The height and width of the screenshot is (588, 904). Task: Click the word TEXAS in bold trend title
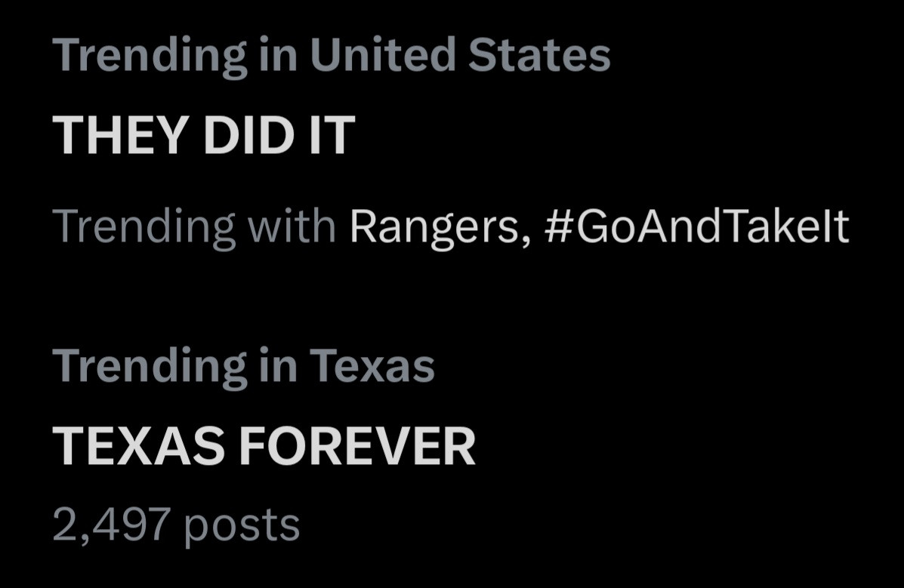(140, 446)
